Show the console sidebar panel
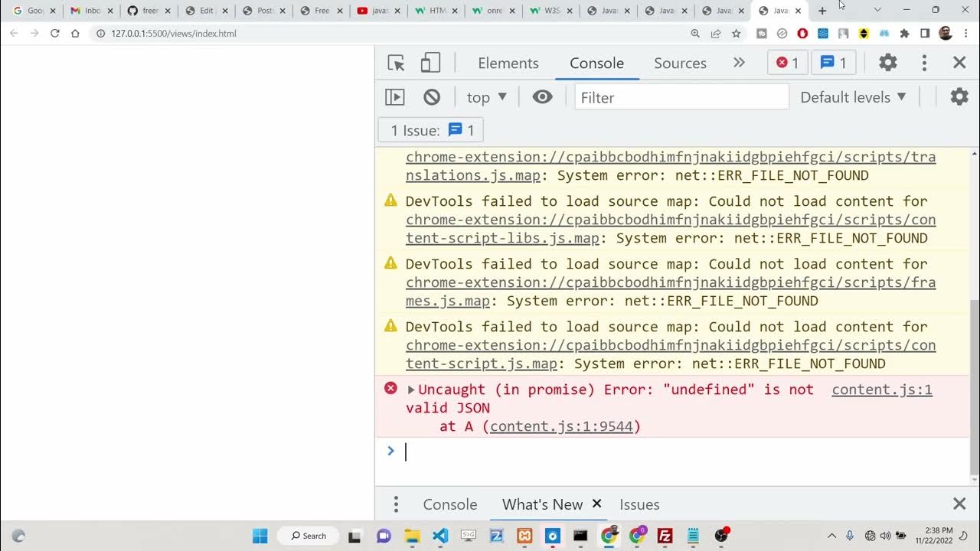Image resolution: width=980 pixels, height=551 pixels. pyautogui.click(x=395, y=97)
